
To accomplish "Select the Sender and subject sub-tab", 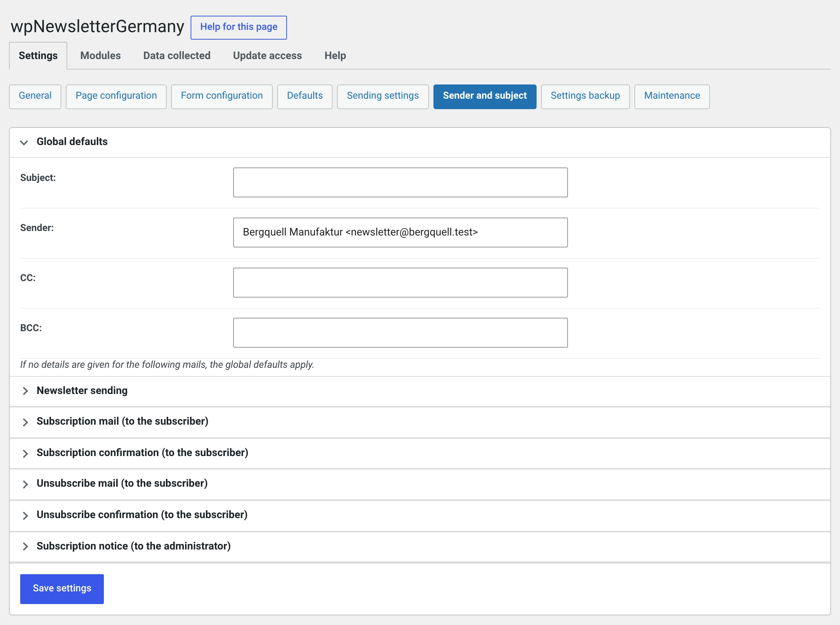I will coord(485,96).
